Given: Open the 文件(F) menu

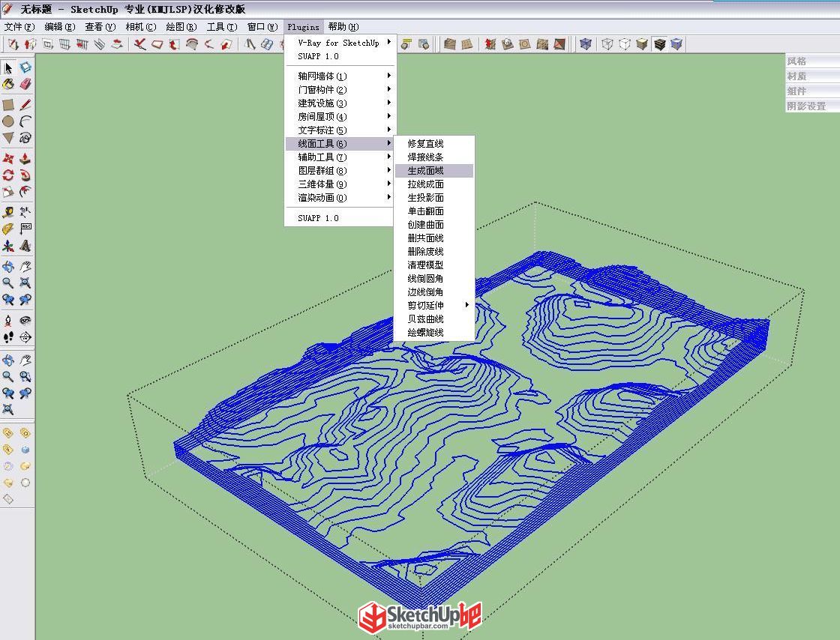Looking at the screenshot, I should 19,27.
